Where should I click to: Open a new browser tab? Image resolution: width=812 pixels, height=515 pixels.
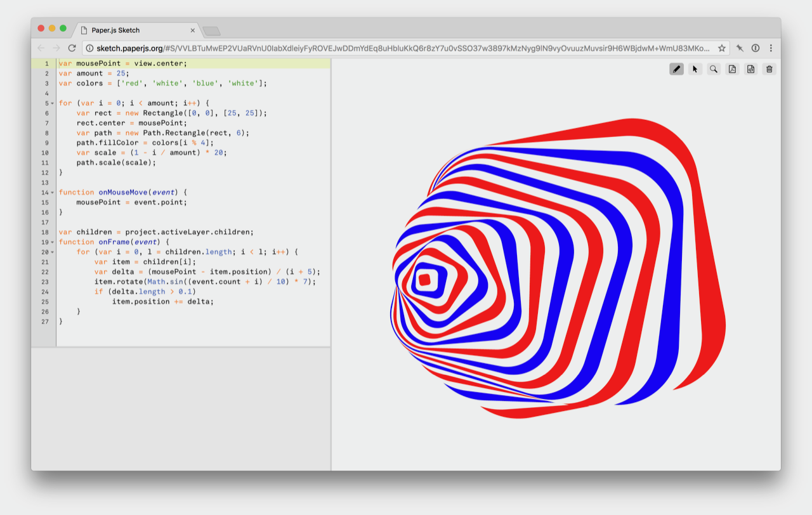[x=211, y=30]
